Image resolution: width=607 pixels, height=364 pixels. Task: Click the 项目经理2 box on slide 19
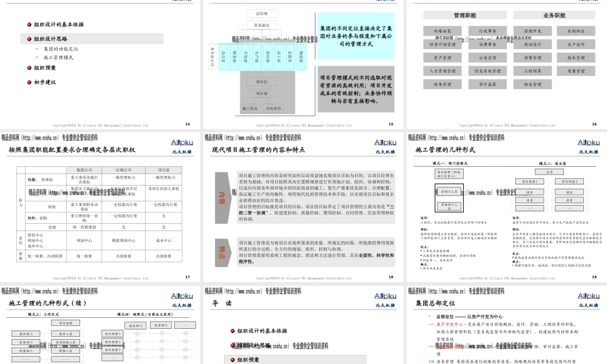[569, 181]
